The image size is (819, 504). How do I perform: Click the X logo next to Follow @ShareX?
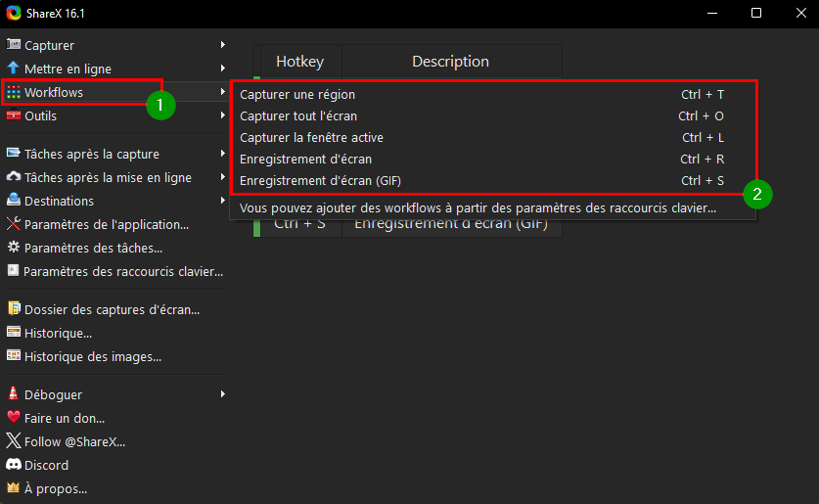pos(13,440)
